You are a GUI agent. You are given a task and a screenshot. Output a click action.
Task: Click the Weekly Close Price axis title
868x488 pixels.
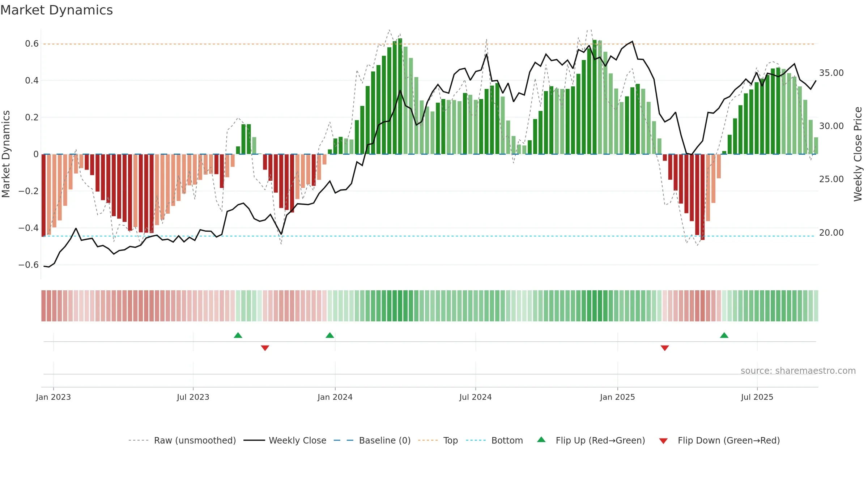[x=858, y=154]
